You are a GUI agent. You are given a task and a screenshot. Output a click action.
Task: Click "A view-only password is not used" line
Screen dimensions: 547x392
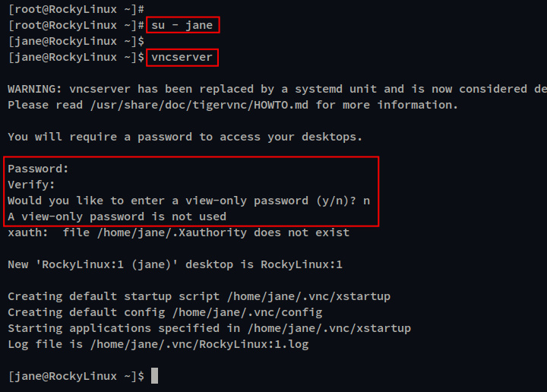117,217
